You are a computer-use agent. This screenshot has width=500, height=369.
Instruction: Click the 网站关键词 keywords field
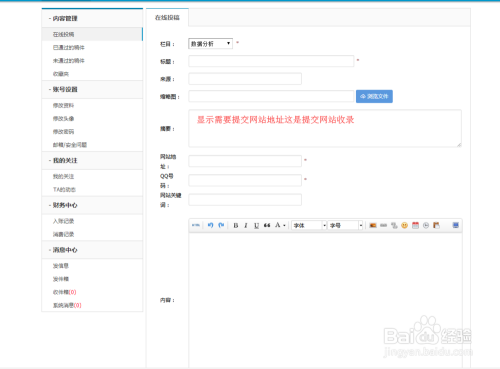(x=245, y=200)
